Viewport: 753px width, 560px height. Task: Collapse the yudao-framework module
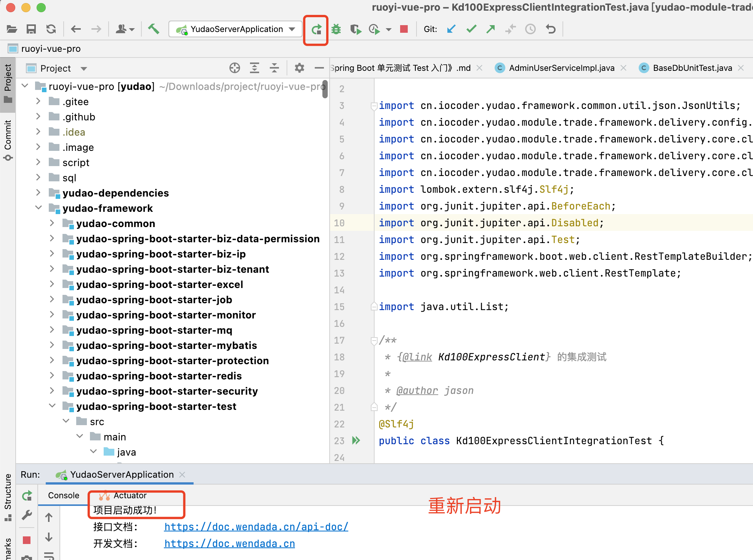(38, 208)
